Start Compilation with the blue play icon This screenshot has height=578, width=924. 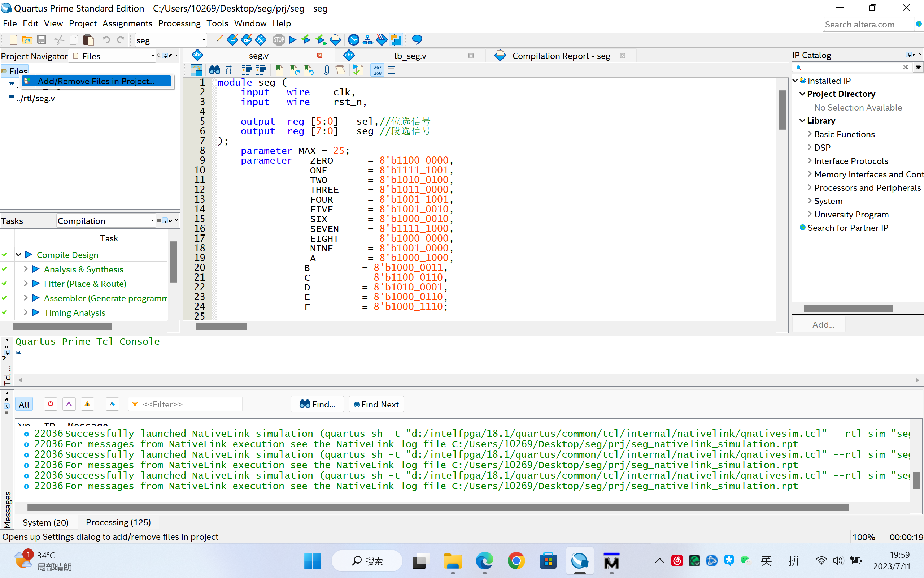[293, 40]
